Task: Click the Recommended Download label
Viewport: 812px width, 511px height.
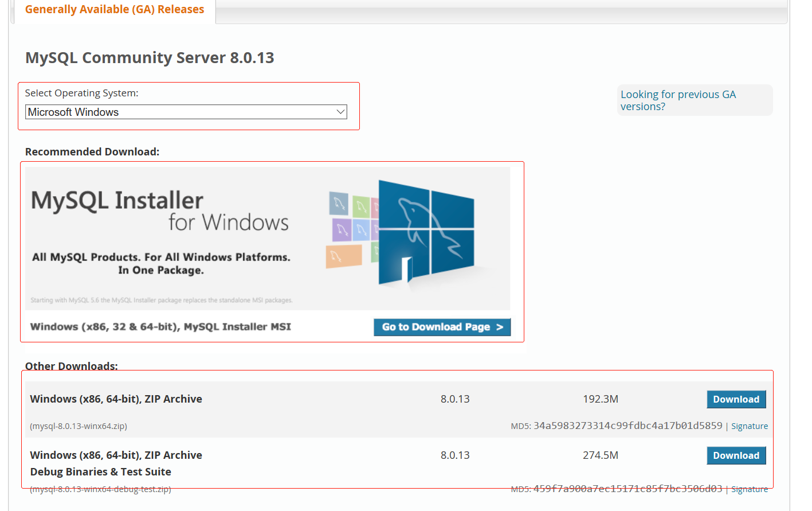Action: click(x=92, y=151)
